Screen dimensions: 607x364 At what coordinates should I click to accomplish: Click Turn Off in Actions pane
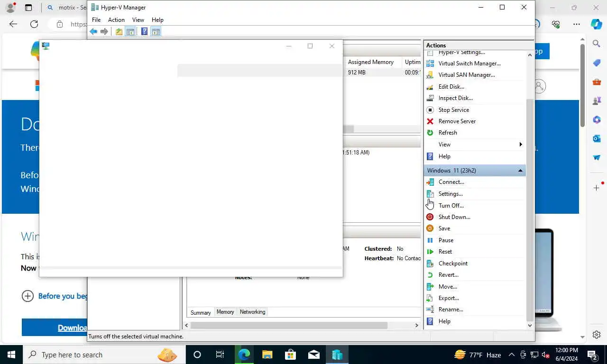coord(451,206)
